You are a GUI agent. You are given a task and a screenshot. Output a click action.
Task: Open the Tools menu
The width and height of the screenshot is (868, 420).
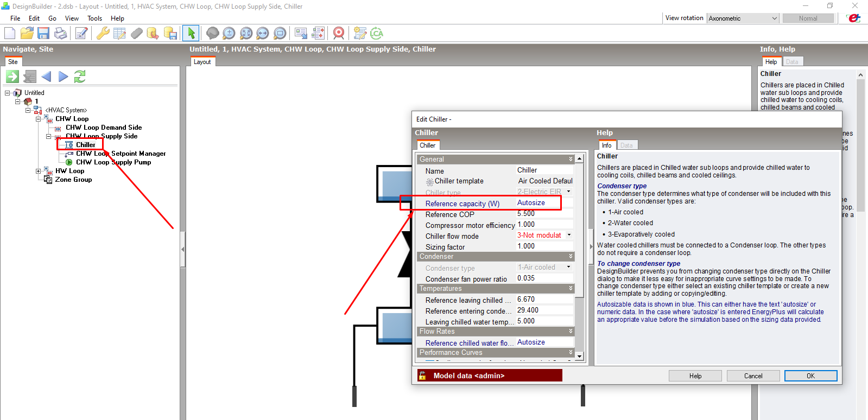pyautogui.click(x=94, y=18)
